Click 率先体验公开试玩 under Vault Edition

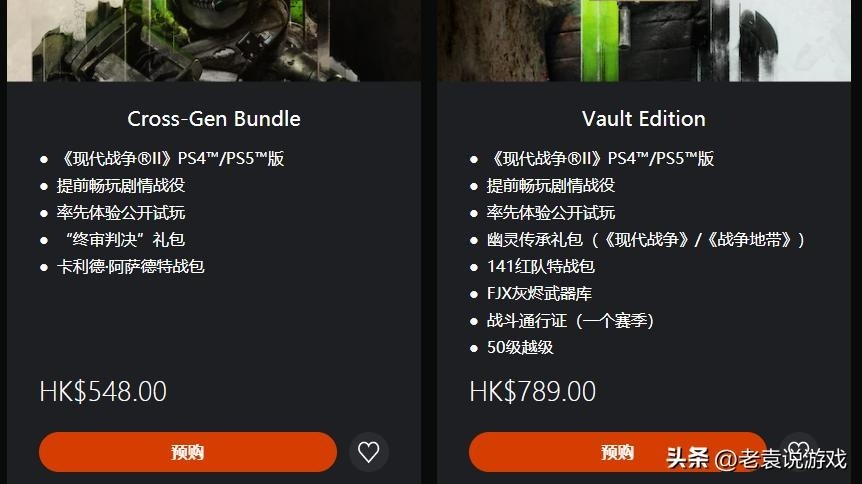(551, 213)
